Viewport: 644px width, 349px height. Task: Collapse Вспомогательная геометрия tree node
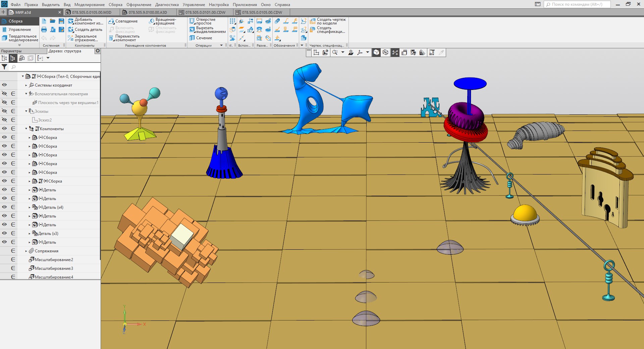26,94
